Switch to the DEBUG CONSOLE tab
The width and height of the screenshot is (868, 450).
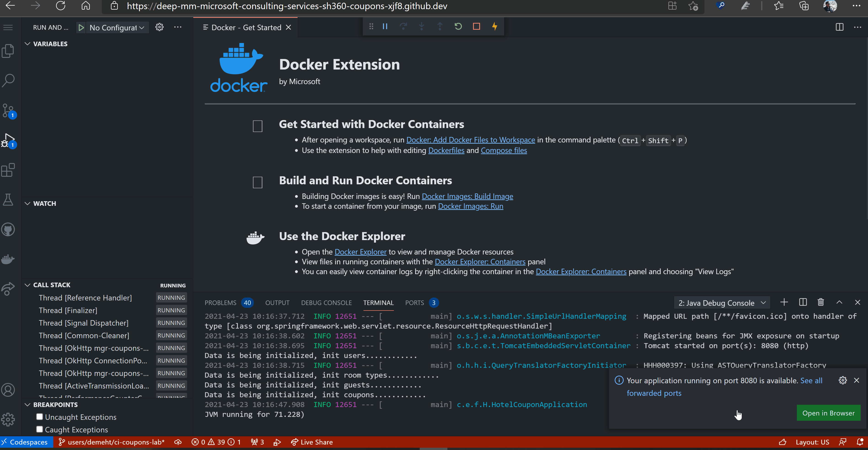click(x=326, y=303)
